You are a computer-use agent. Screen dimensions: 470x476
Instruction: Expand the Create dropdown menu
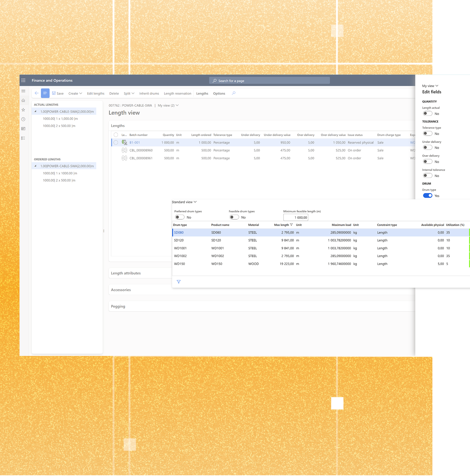(75, 94)
